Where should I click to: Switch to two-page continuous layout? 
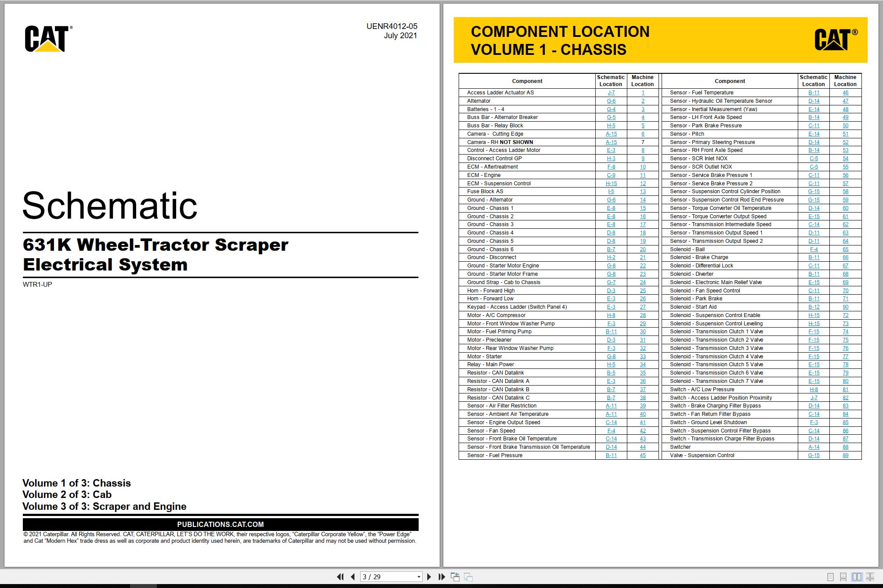[x=870, y=577]
